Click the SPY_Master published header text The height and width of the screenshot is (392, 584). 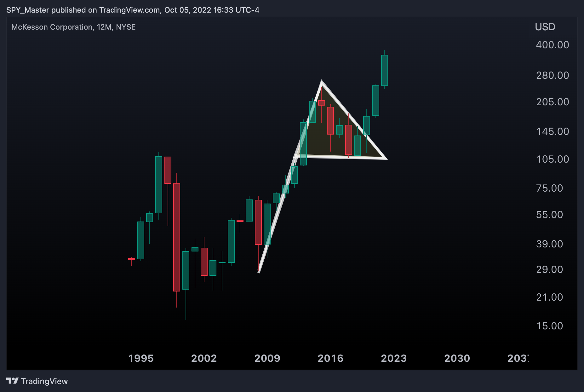coord(133,10)
